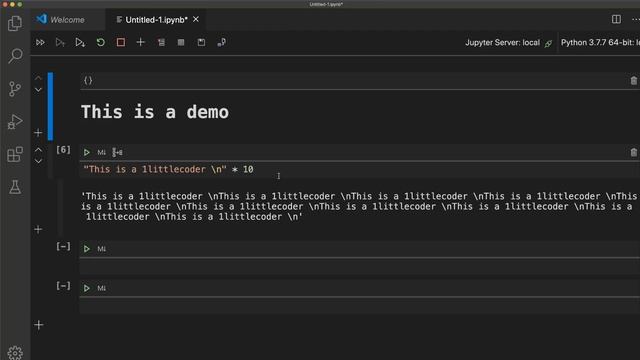Click the cell 6 output text
Image resolution: width=640 pixels, height=360 pixels.
pos(358,207)
